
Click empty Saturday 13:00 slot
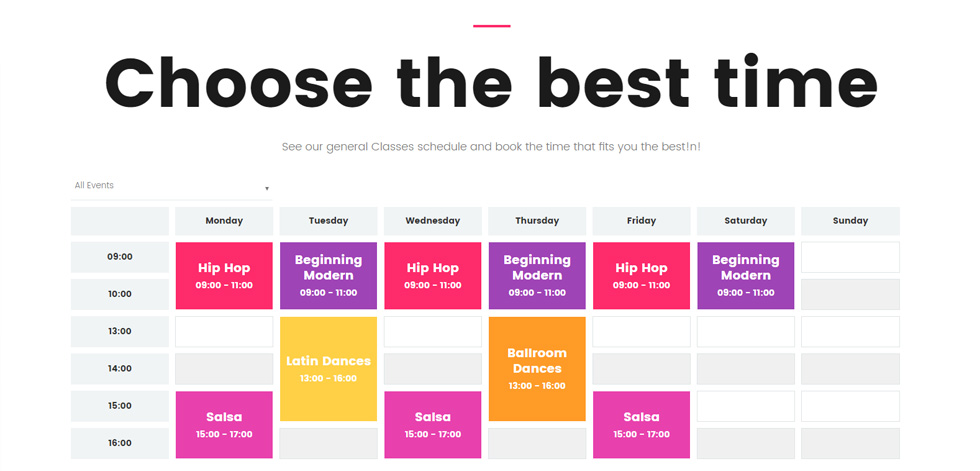746,332
